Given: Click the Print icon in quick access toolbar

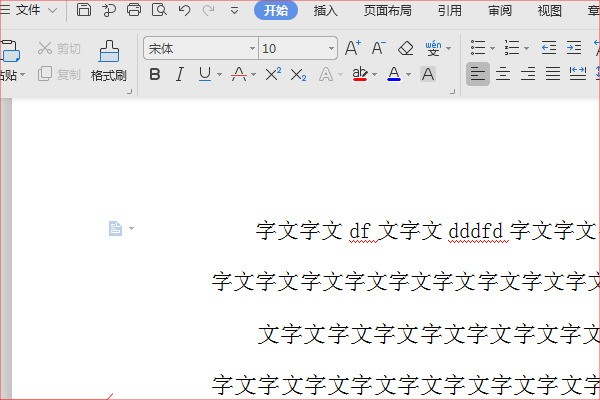Looking at the screenshot, I should tap(133, 11).
